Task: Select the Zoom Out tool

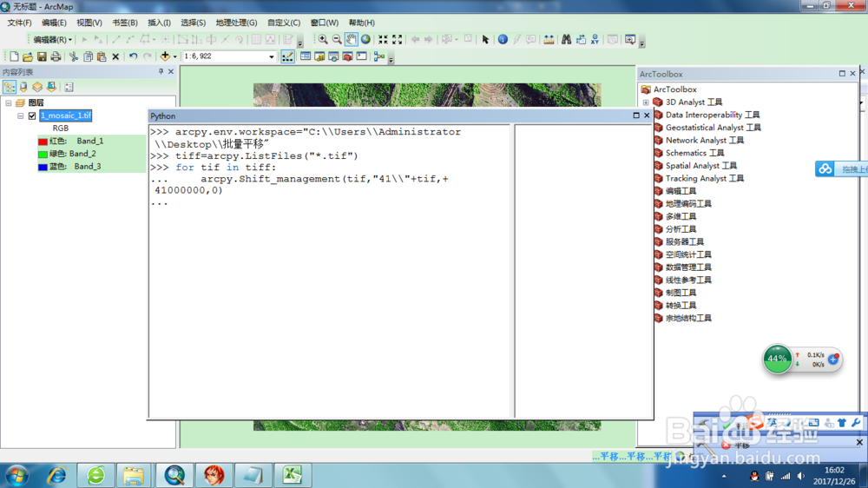Action: click(x=337, y=39)
